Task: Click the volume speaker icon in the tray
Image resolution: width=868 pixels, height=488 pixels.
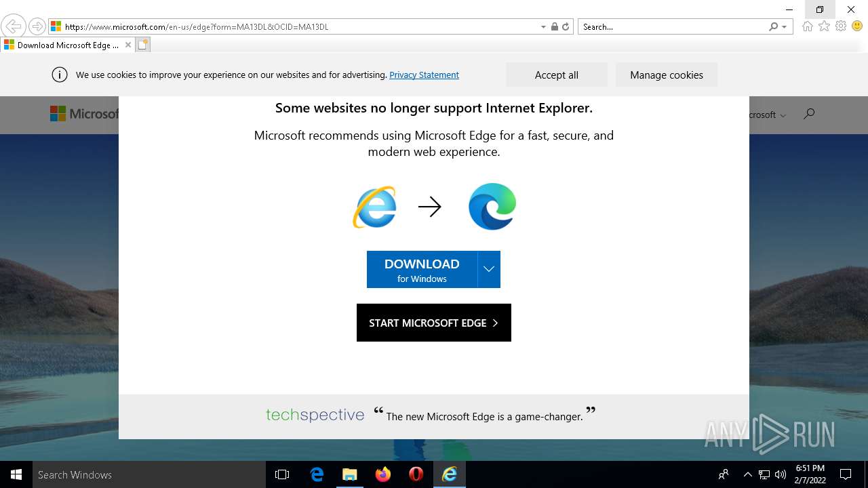Action: (781, 474)
